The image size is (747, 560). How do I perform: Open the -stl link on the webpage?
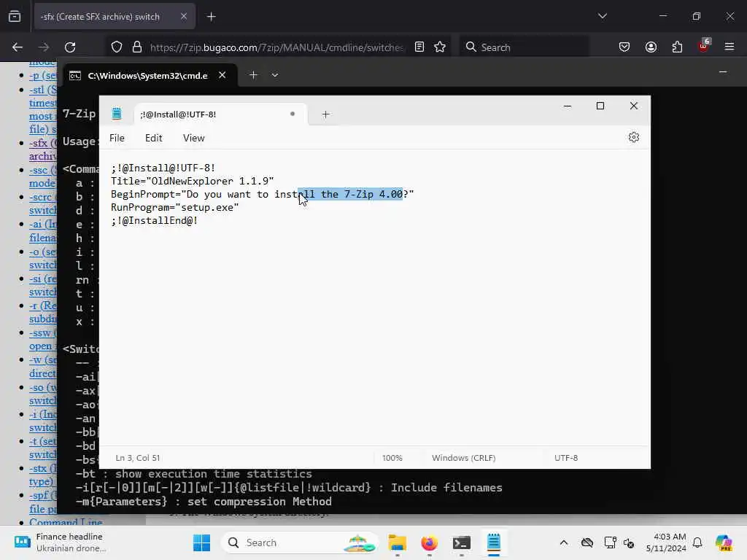[x=42, y=109]
